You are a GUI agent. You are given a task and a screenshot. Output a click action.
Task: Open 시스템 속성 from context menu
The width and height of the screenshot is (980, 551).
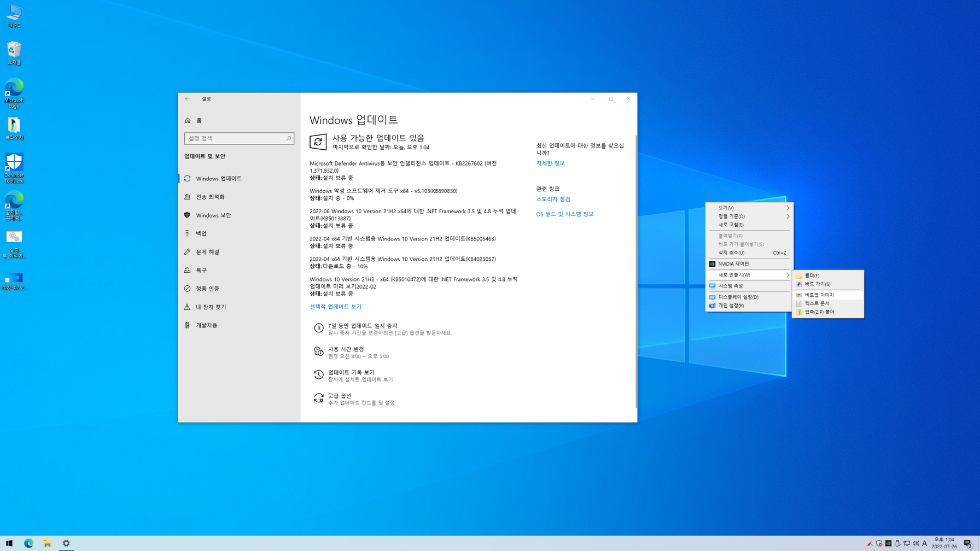[x=749, y=286]
